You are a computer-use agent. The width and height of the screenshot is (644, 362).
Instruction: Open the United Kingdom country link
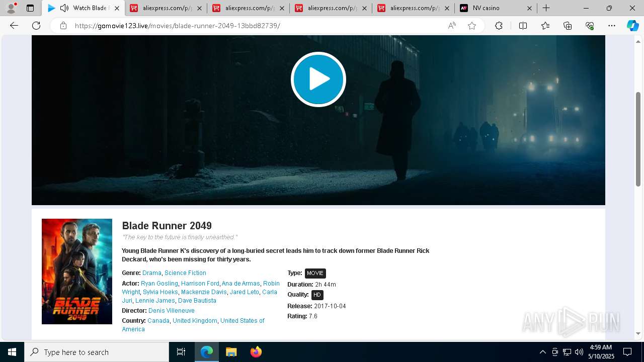[195, 321]
